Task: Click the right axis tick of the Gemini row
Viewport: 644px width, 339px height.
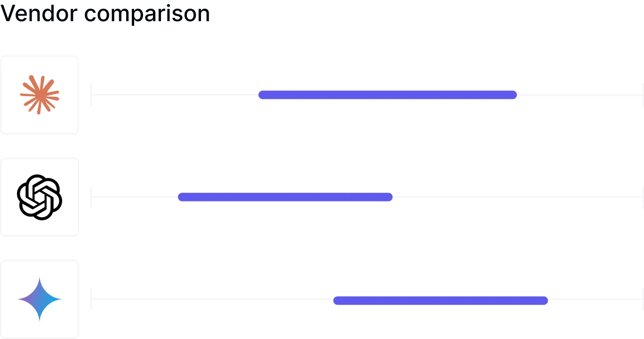Action: tap(643, 299)
